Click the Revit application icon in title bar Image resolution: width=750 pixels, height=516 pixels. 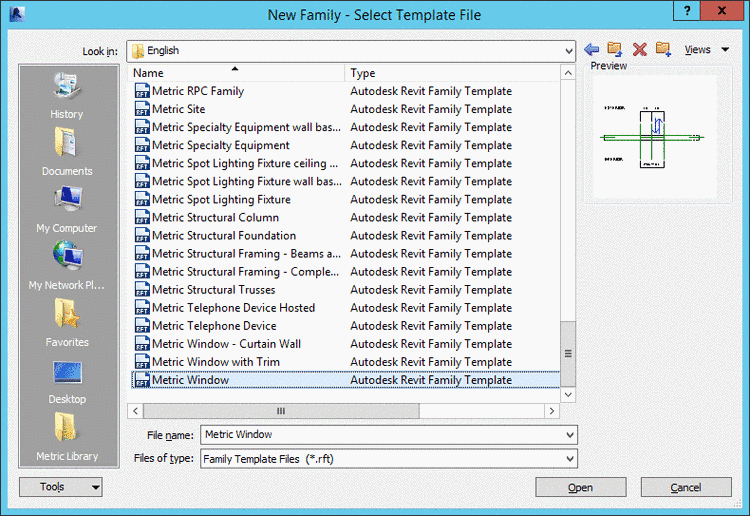(x=17, y=14)
